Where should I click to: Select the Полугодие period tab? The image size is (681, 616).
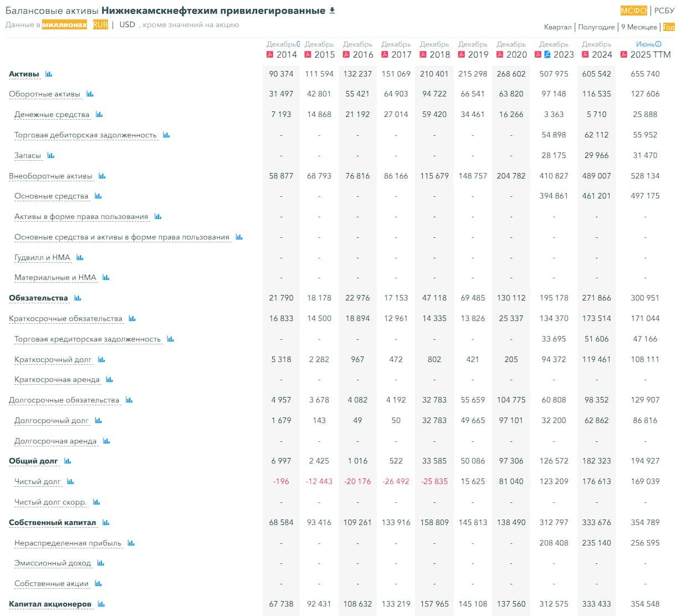pos(596,27)
